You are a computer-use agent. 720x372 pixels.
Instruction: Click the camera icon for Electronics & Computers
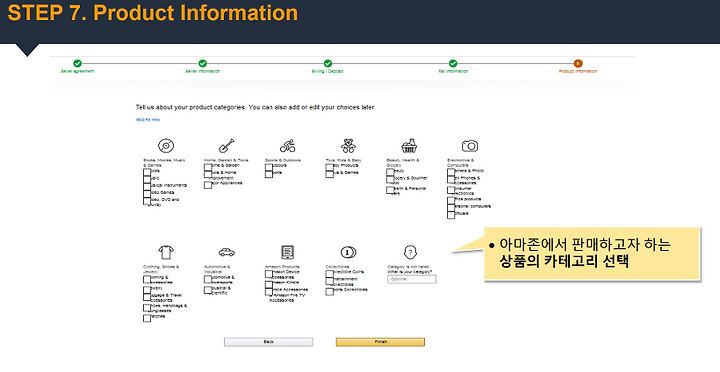(x=470, y=146)
